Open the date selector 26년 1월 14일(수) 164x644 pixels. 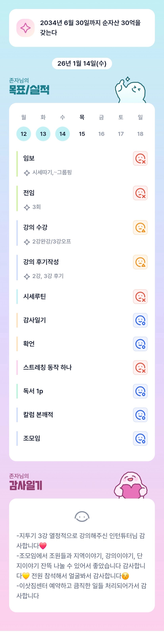82,64
